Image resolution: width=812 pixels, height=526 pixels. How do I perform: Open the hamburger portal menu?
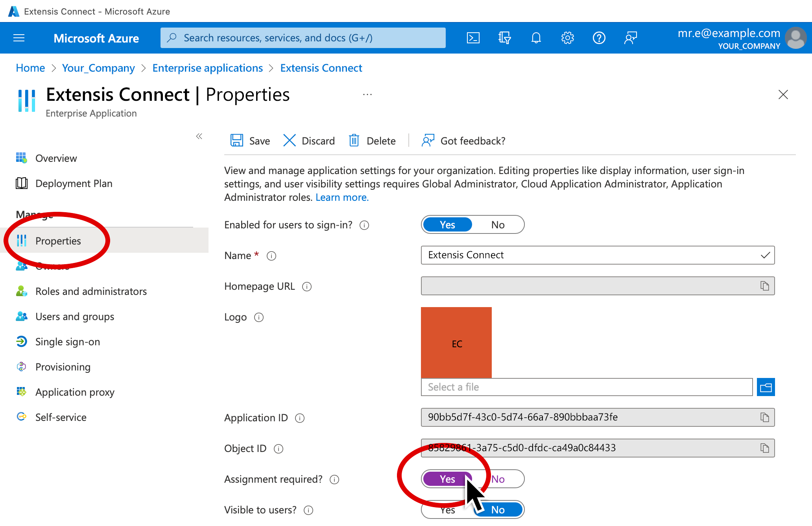[19, 38]
